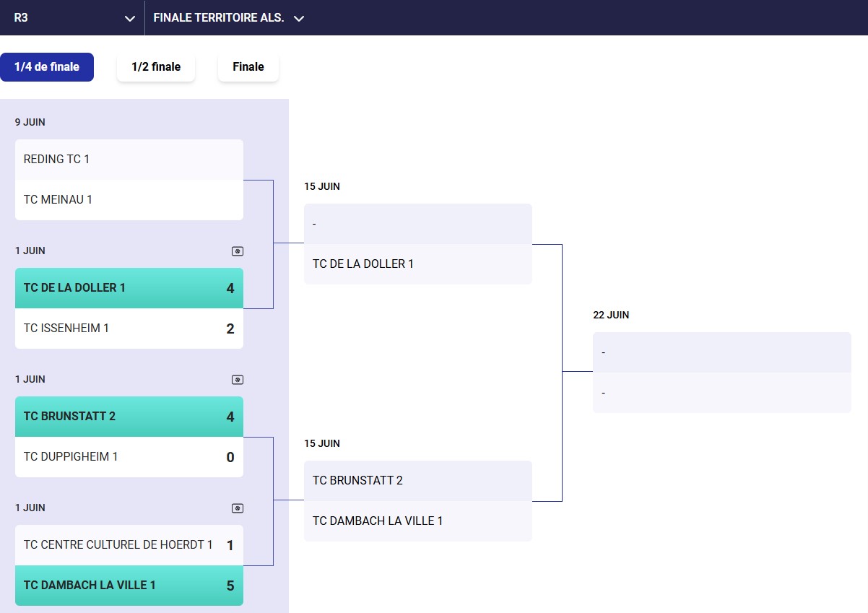Click the 9 JUIN date label
Screen dimensions: 868x613
click(30, 123)
